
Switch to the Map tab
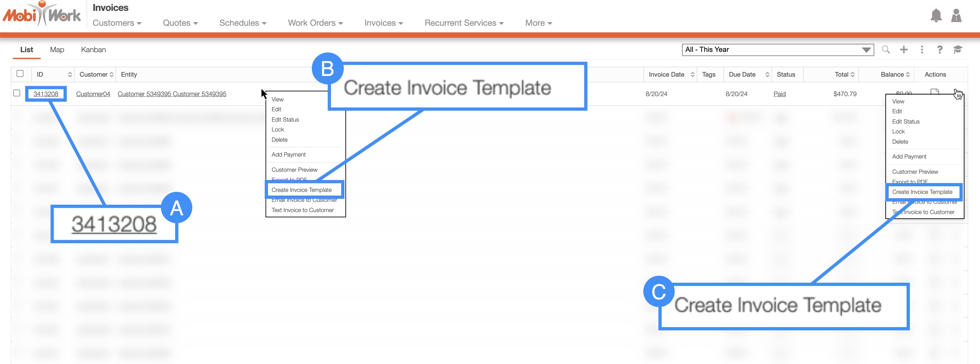[x=57, y=50]
